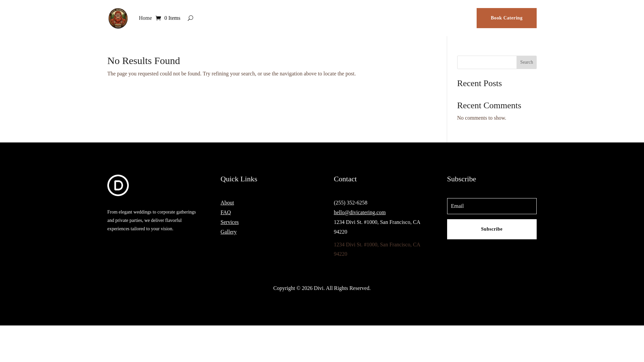The image size is (644, 362).
Task: Click the Recent Posts heading
Action: click(x=479, y=83)
